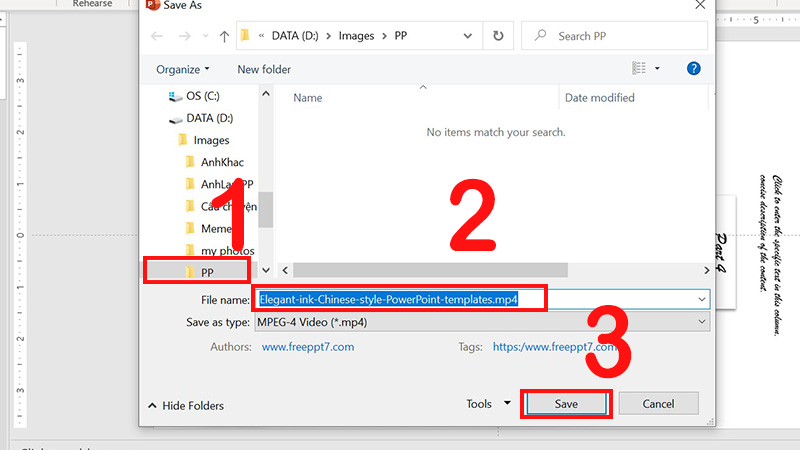Open the Save as type dropdown
Screen dimensions: 800x450
click(482, 322)
